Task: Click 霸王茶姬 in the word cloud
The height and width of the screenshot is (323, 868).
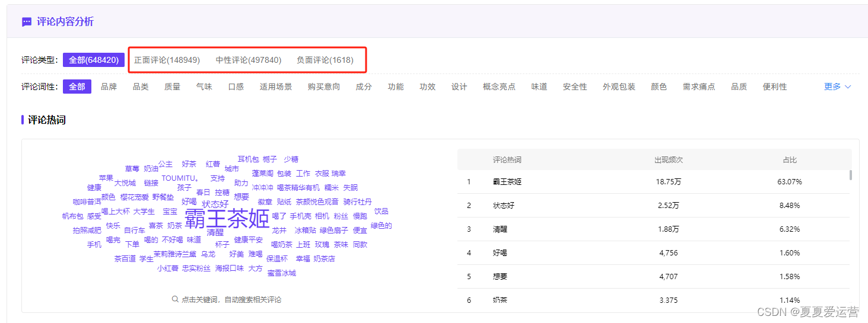Action: (227, 219)
